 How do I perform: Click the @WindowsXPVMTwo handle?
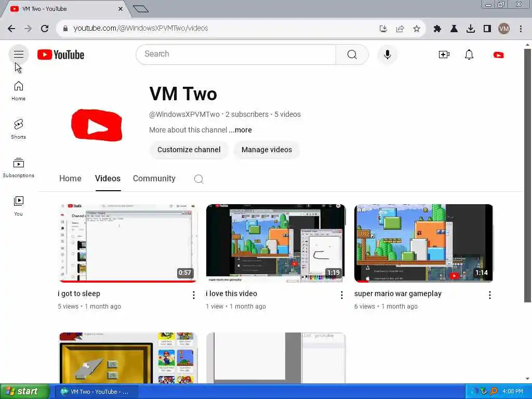point(184,114)
